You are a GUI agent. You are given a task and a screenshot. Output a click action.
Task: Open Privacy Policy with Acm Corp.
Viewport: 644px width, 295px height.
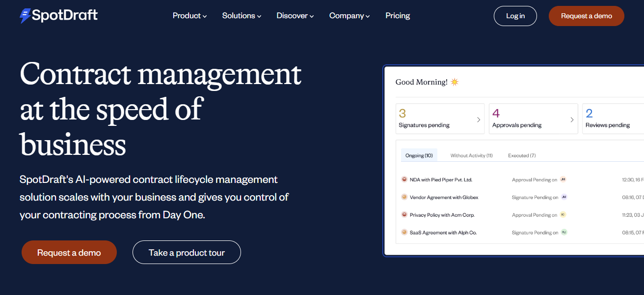[442, 215]
